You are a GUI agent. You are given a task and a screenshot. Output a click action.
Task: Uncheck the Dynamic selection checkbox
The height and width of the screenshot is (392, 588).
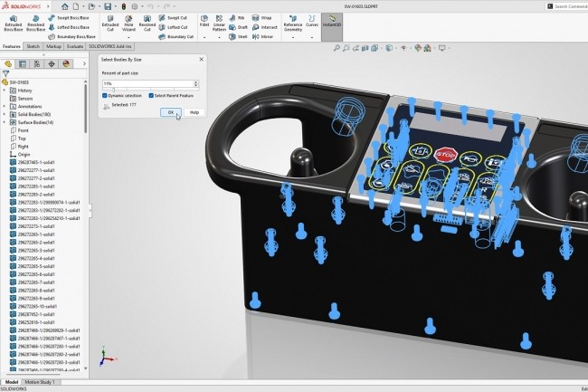pyautogui.click(x=105, y=95)
